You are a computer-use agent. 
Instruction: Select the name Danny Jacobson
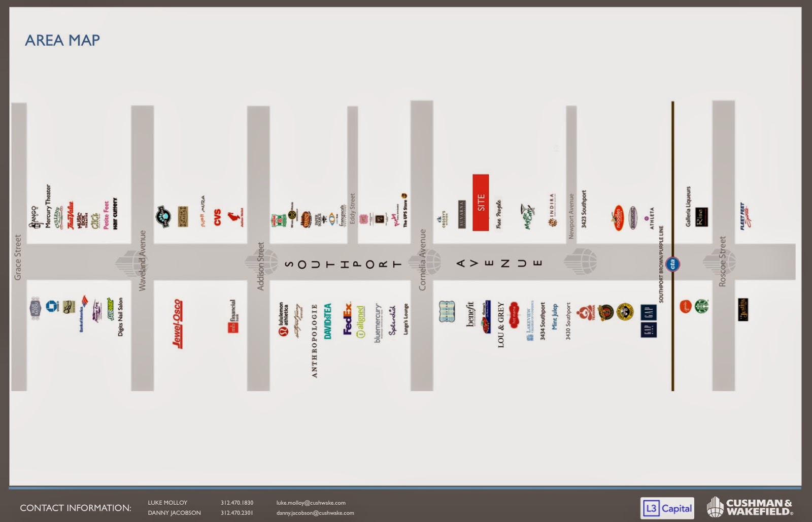(174, 513)
